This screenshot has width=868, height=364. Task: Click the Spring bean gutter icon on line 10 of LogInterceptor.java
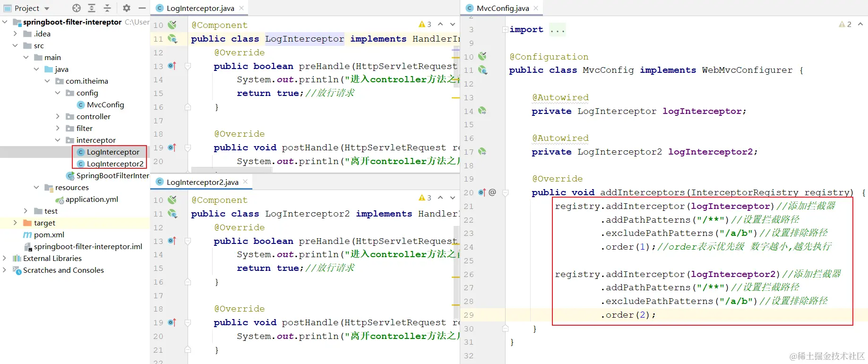[172, 25]
